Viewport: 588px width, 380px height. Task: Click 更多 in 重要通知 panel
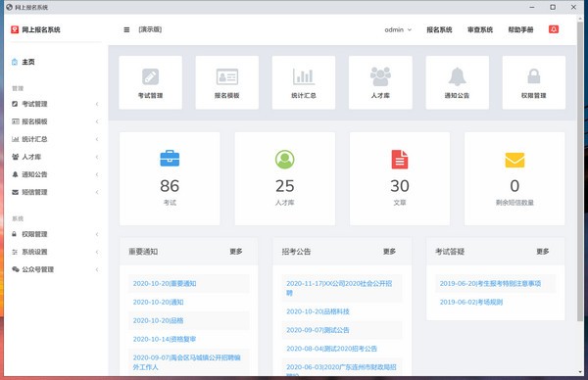coord(236,252)
